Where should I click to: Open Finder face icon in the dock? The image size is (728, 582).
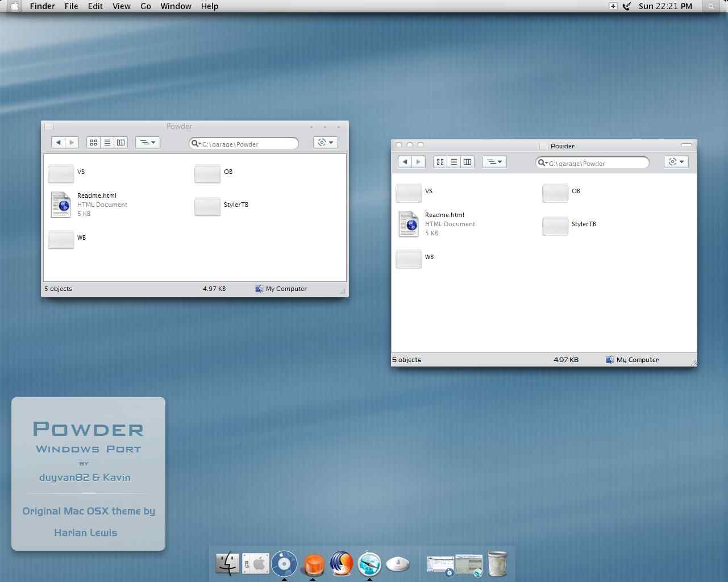tap(228, 564)
